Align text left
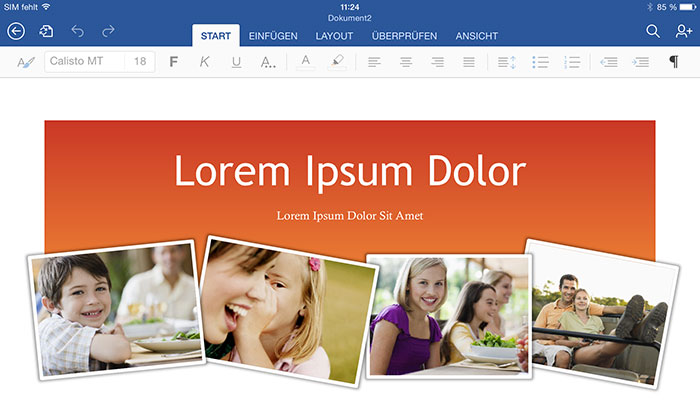The height and width of the screenshot is (408, 700). 374,62
